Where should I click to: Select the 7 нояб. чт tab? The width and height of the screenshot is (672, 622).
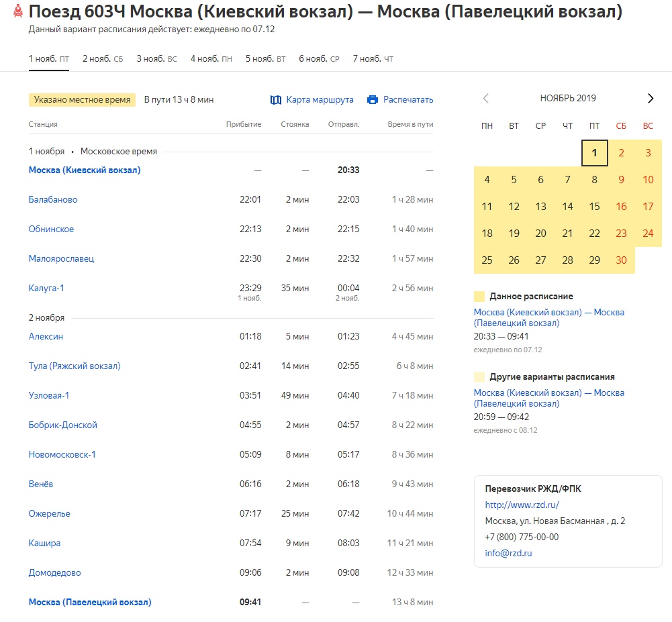(x=373, y=59)
